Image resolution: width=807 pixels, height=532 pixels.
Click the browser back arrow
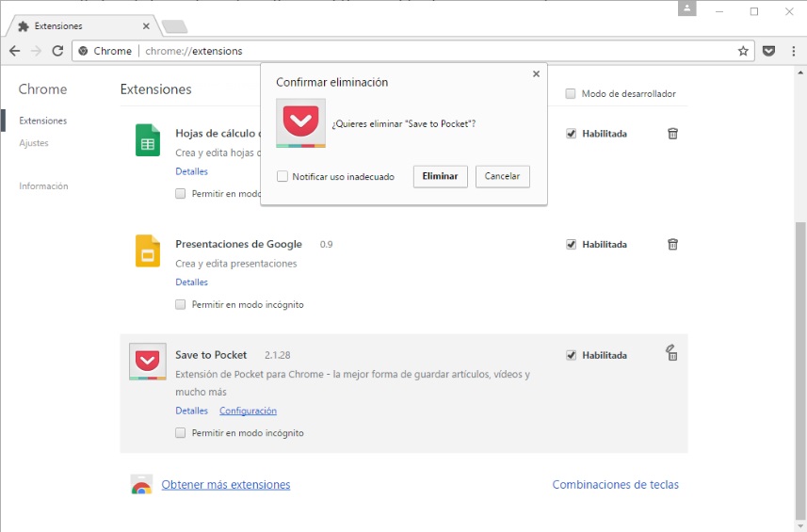15,51
